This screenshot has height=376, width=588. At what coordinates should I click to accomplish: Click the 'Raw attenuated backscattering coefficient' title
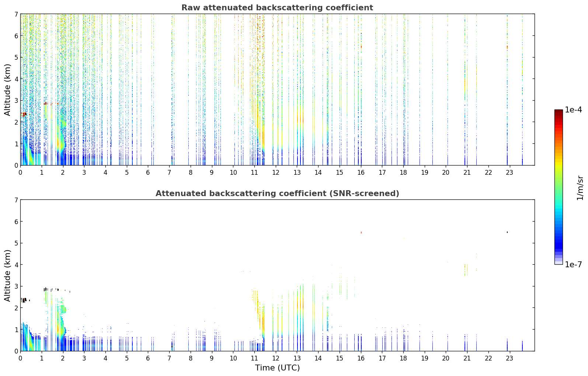tap(277, 8)
